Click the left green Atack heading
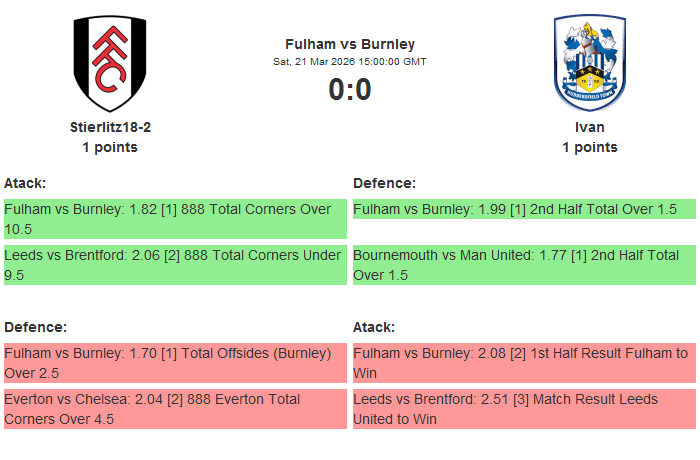Screen dimensions: 700x460 [x=25, y=183]
